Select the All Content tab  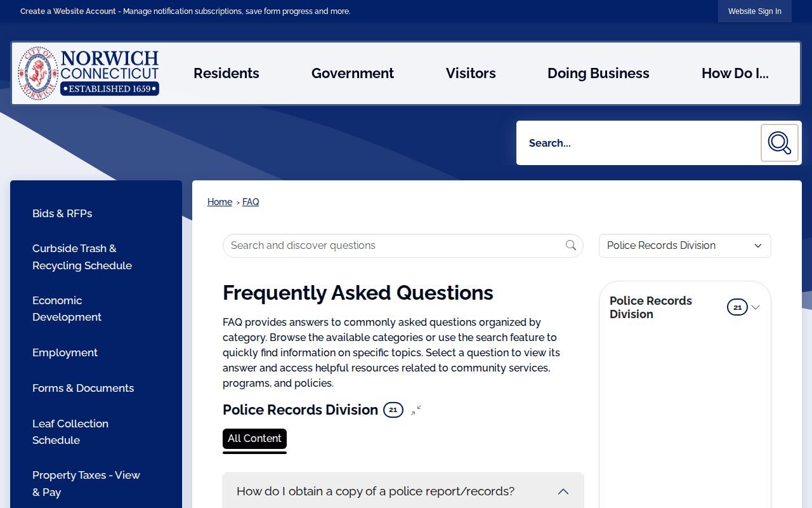[x=254, y=439]
